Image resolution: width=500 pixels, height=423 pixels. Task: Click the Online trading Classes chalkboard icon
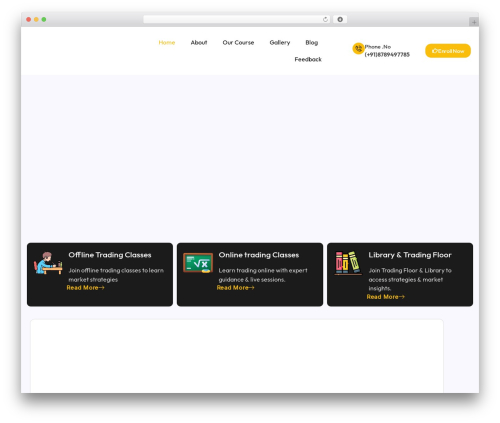coord(198,263)
